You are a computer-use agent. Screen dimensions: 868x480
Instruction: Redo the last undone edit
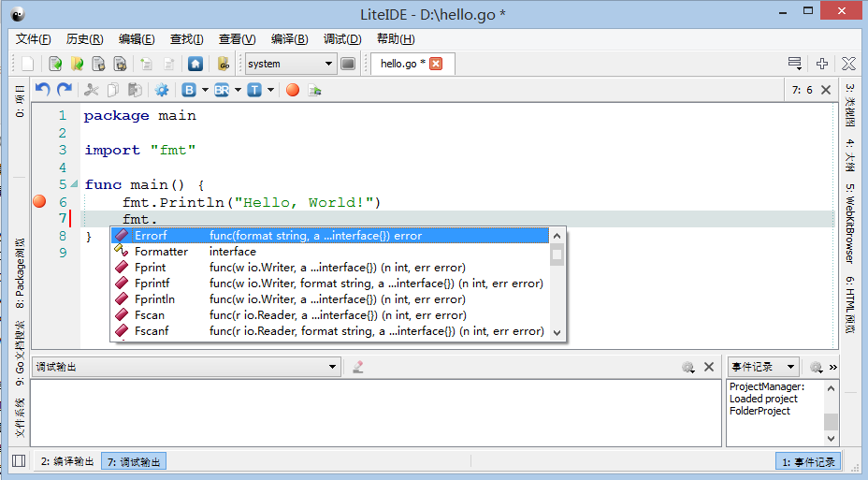pyautogui.click(x=65, y=90)
